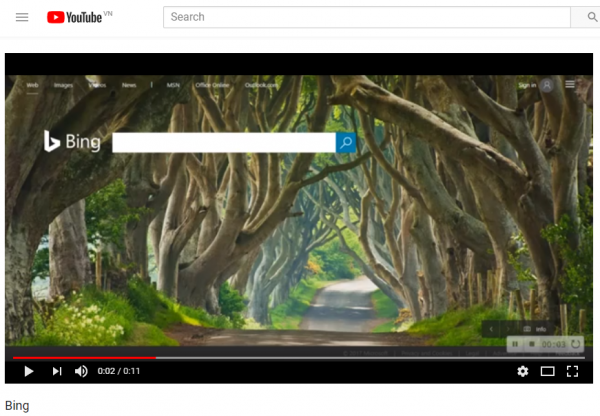Viewport: 600px width, 416px height.
Task: Click the video title Bing
Action: pyautogui.click(x=17, y=406)
